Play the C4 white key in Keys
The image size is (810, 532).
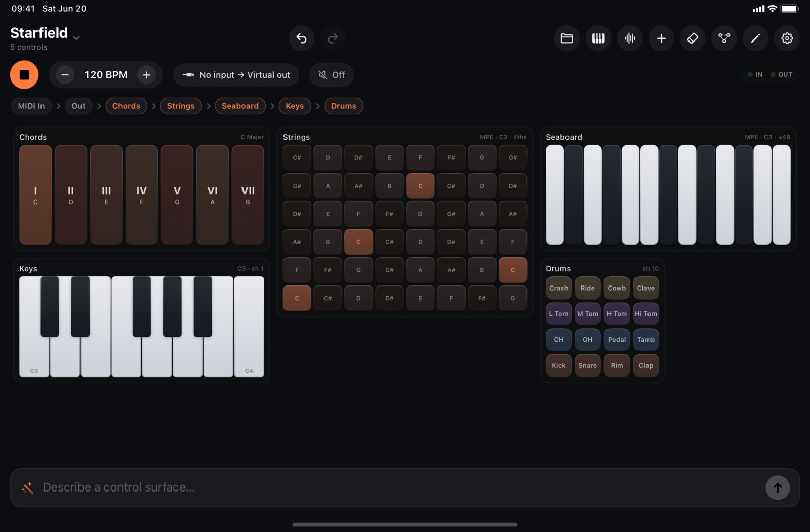tap(249, 326)
